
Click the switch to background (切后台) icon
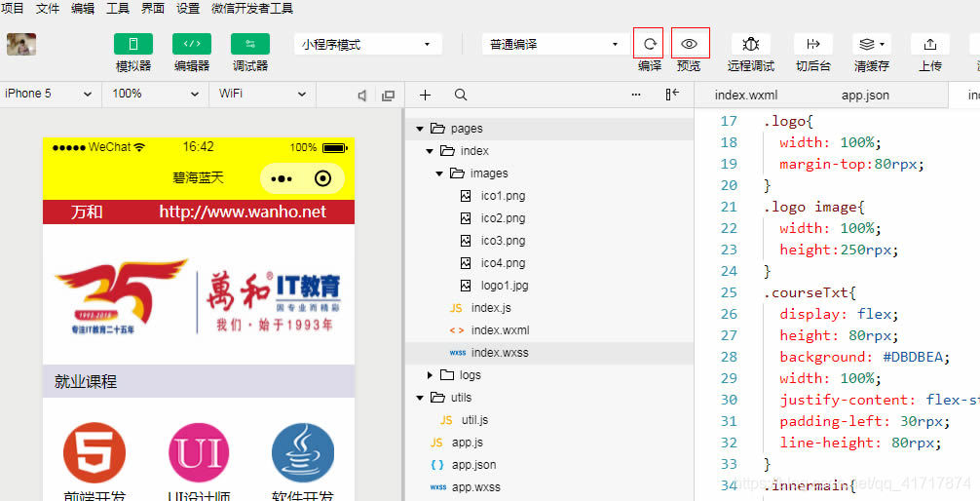813,45
